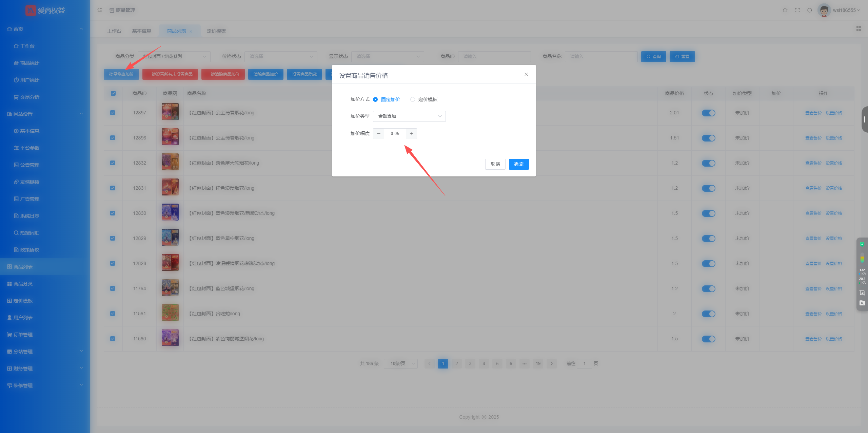Toggle the status switch for product 12896

tap(708, 138)
